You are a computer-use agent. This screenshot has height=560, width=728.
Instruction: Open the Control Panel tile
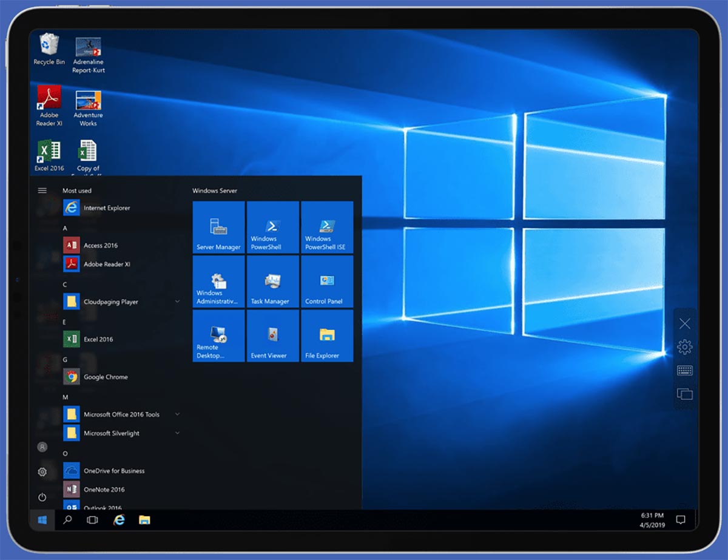pyautogui.click(x=327, y=282)
